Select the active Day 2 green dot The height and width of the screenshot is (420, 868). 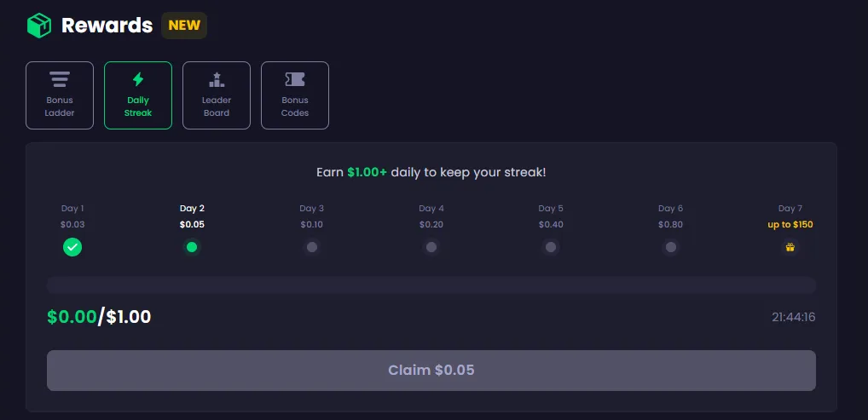(x=192, y=247)
